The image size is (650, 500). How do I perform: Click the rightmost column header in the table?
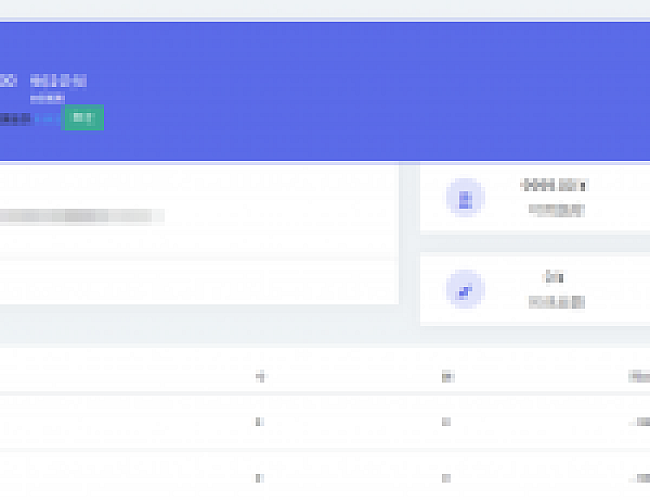click(638, 377)
